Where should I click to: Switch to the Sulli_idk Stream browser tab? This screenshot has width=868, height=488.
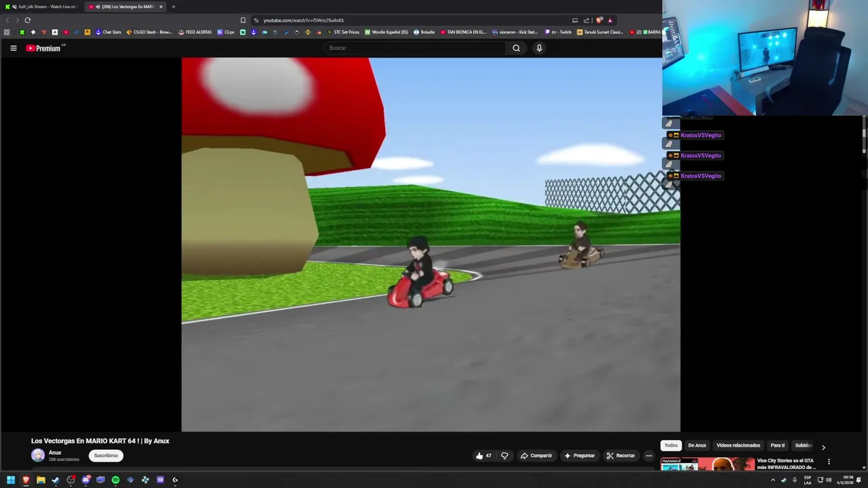41,7
